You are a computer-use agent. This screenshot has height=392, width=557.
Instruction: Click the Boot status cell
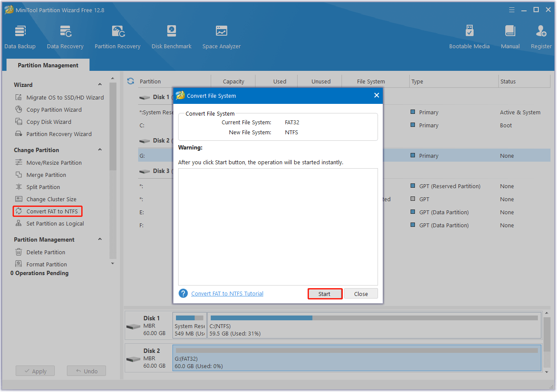506,125
